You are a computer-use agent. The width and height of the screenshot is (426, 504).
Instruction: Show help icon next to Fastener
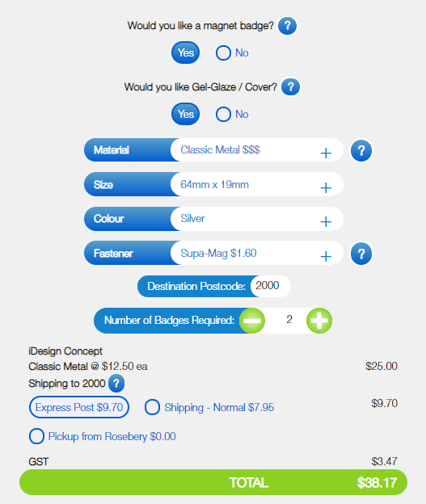361,254
